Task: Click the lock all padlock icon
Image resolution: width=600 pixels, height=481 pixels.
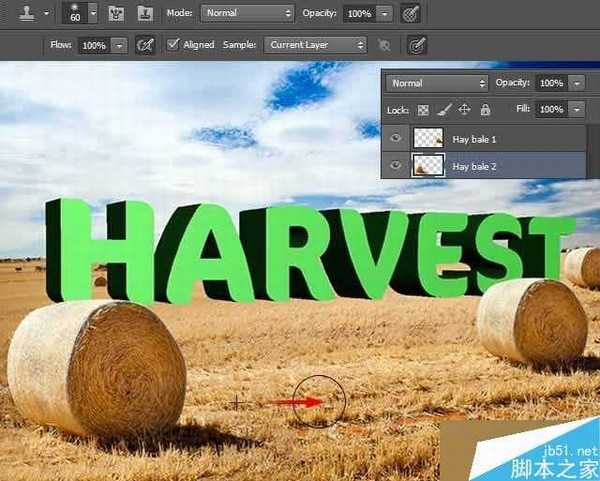Action: click(485, 108)
